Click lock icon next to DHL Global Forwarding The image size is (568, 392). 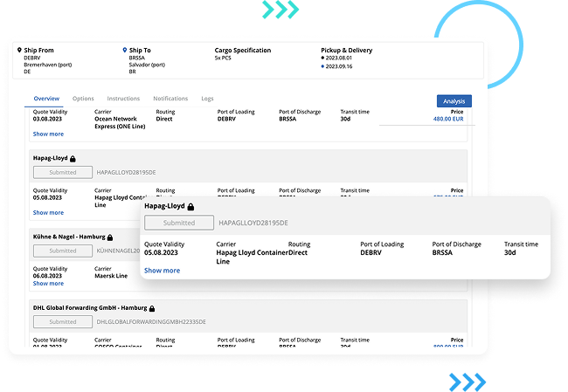151,308
